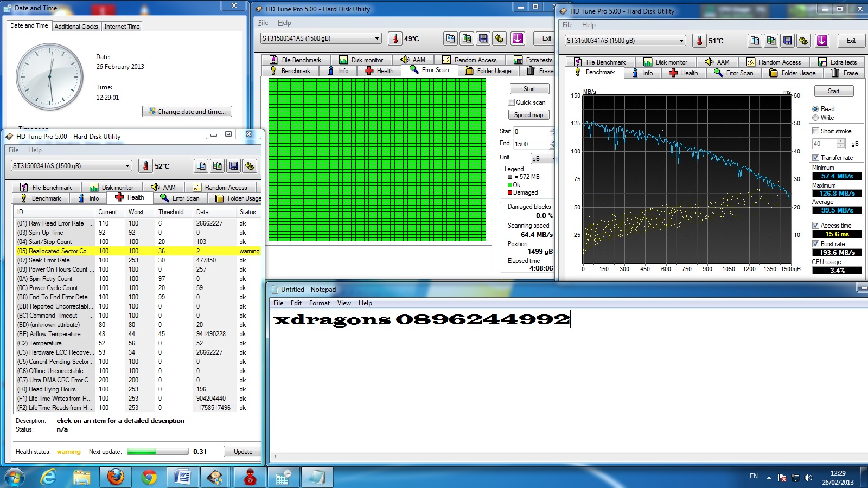The width and height of the screenshot is (868, 488).
Task: Click the copy-screenshot icon in the 51°C HD Tune window
Action: [771, 41]
